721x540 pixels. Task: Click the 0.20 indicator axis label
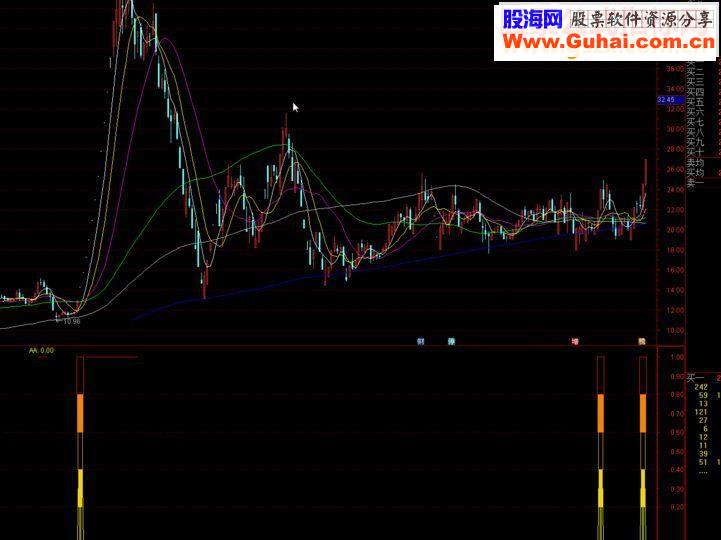(677, 507)
